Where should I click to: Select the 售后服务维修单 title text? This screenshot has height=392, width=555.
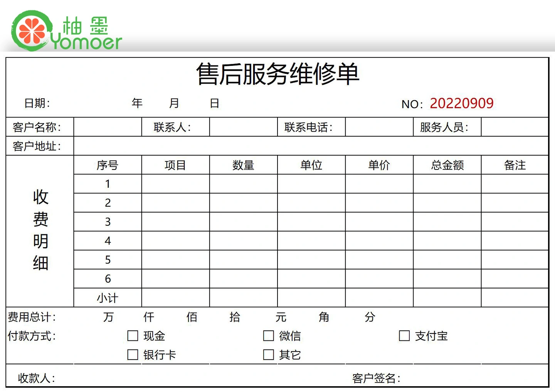click(x=277, y=74)
